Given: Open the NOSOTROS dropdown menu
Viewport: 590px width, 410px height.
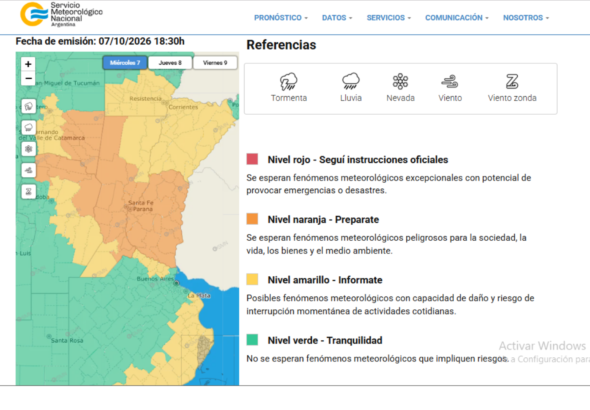Looking at the screenshot, I should pyautogui.click(x=526, y=18).
